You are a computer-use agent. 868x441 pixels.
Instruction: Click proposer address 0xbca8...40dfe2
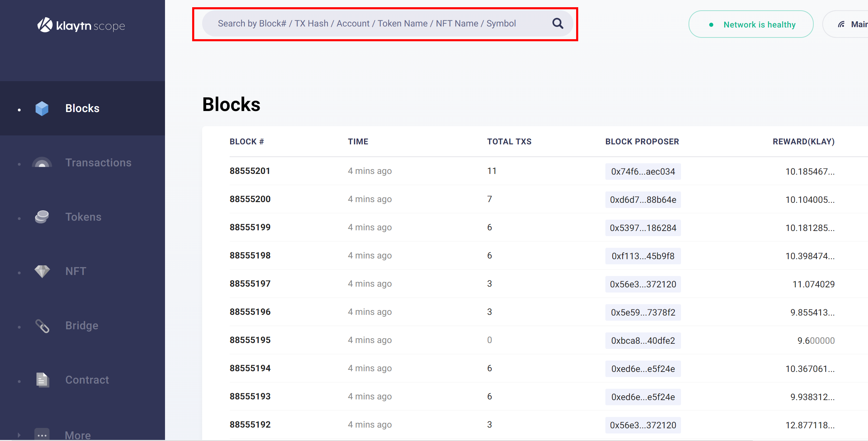pyautogui.click(x=643, y=341)
